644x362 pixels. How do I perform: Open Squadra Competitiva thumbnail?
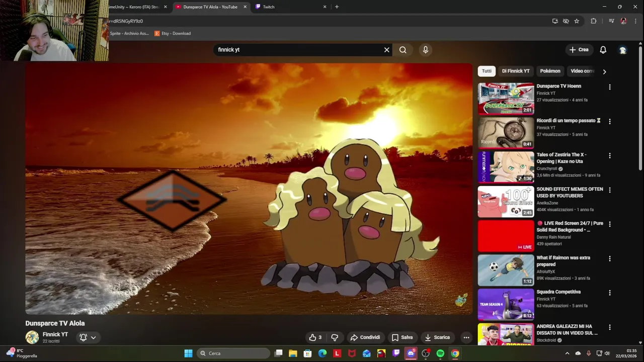click(x=506, y=304)
